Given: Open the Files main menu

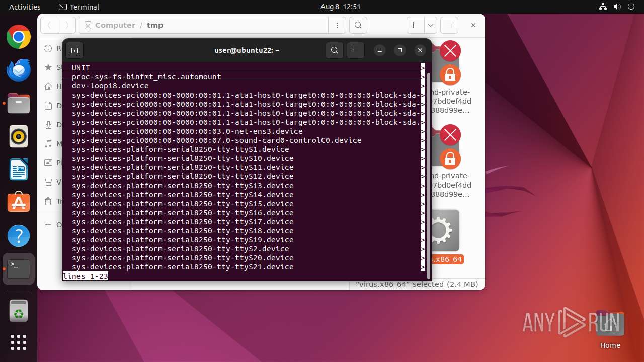Looking at the screenshot, I should [449, 25].
